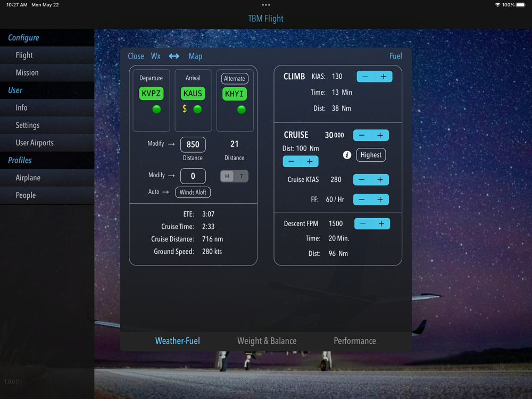Tap the Alternate button
The width and height of the screenshot is (532, 399).
pyautogui.click(x=235, y=79)
